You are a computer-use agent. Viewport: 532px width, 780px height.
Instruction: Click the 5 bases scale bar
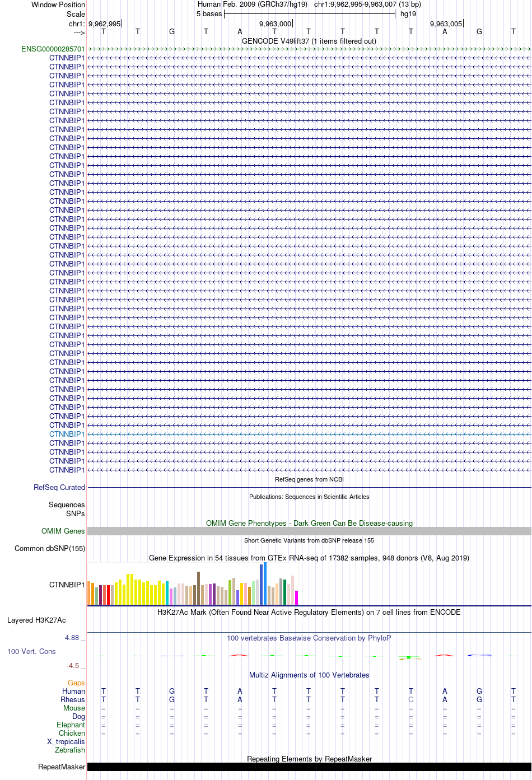click(x=310, y=14)
